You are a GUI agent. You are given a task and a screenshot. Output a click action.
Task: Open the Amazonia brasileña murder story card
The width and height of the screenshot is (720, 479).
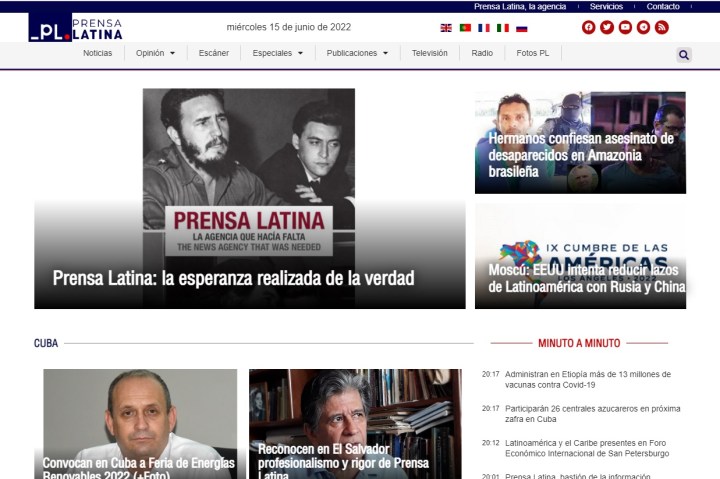coord(580,142)
